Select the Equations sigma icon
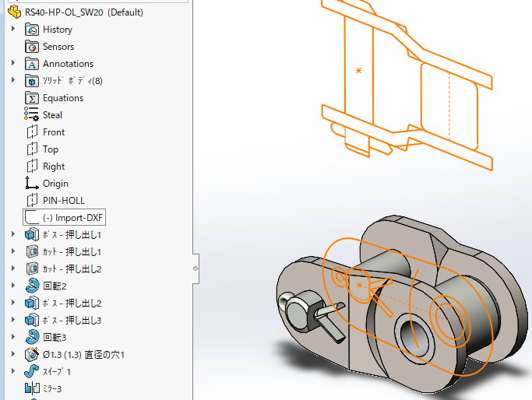The width and height of the screenshot is (532, 400). [x=32, y=98]
